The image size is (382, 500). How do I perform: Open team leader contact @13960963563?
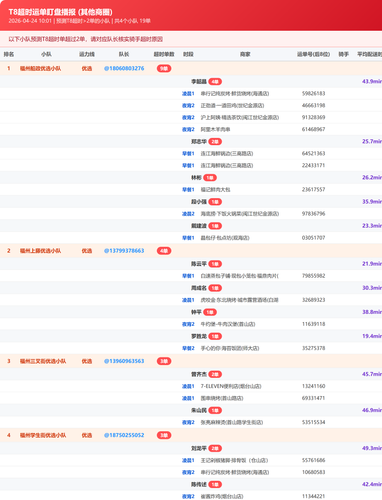(124, 361)
